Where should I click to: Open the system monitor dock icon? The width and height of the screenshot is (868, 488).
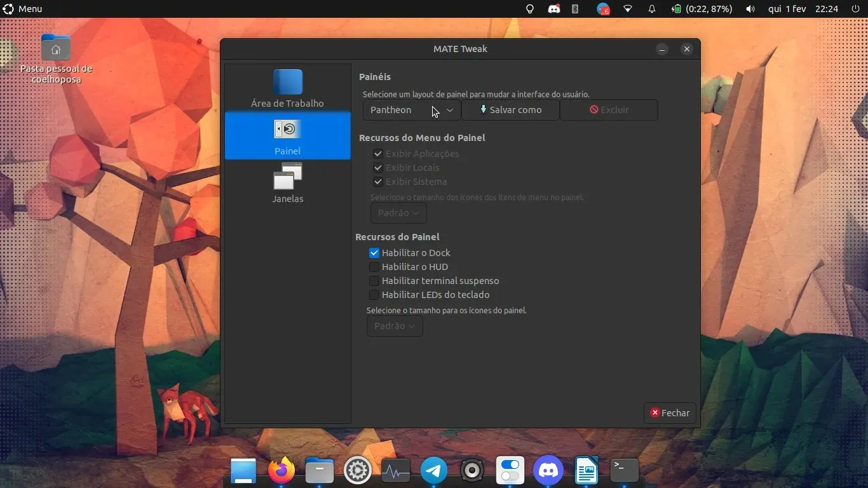396,471
